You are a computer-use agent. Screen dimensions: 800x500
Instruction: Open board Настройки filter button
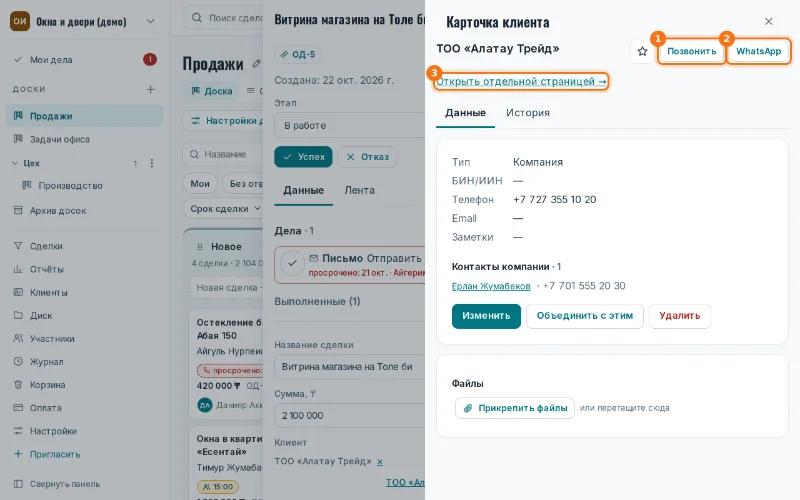coord(223,121)
